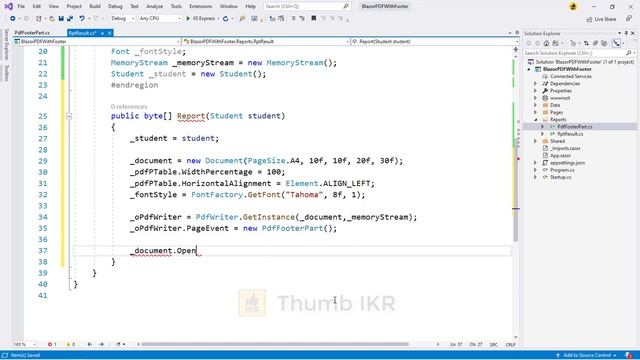The width and height of the screenshot is (640, 360).
Task: Click the warning count indicator below the editor
Action: click(71, 344)
